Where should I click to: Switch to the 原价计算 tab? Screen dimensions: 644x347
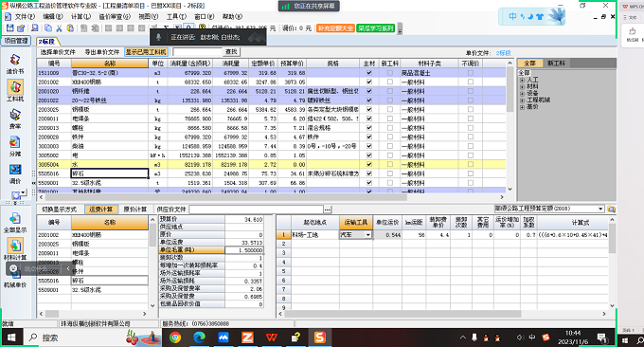click(135, 210)
